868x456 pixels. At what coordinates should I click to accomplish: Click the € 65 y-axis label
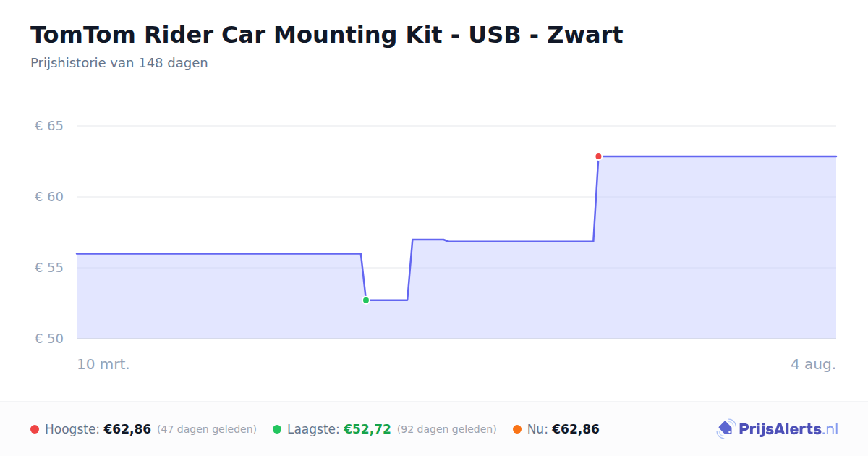(x=49, y=126)
